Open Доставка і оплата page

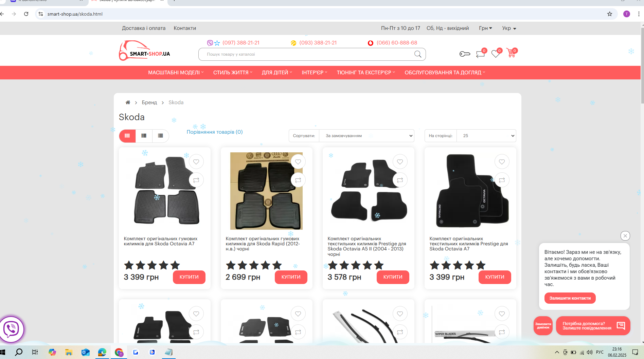(144, 28)
